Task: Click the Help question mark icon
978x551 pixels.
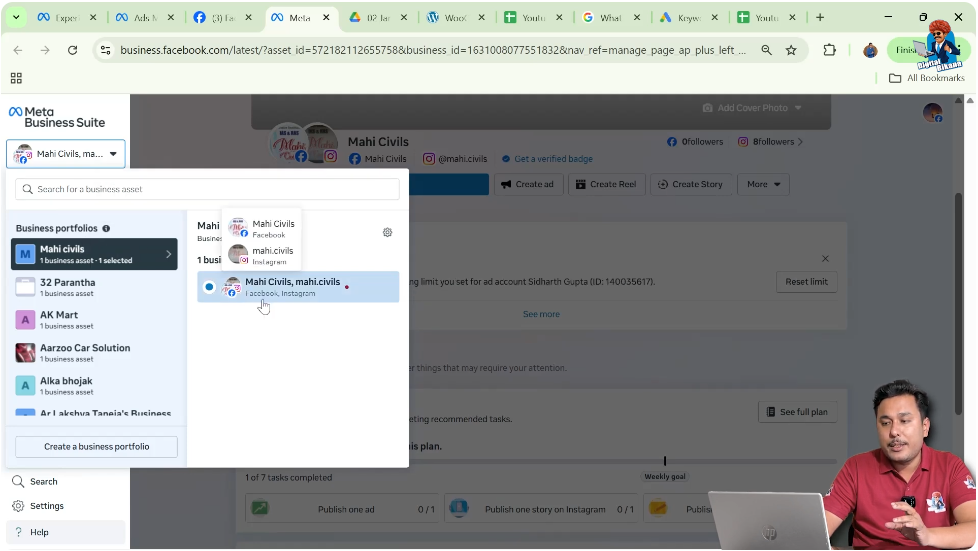Action: (x=18, y=532)
